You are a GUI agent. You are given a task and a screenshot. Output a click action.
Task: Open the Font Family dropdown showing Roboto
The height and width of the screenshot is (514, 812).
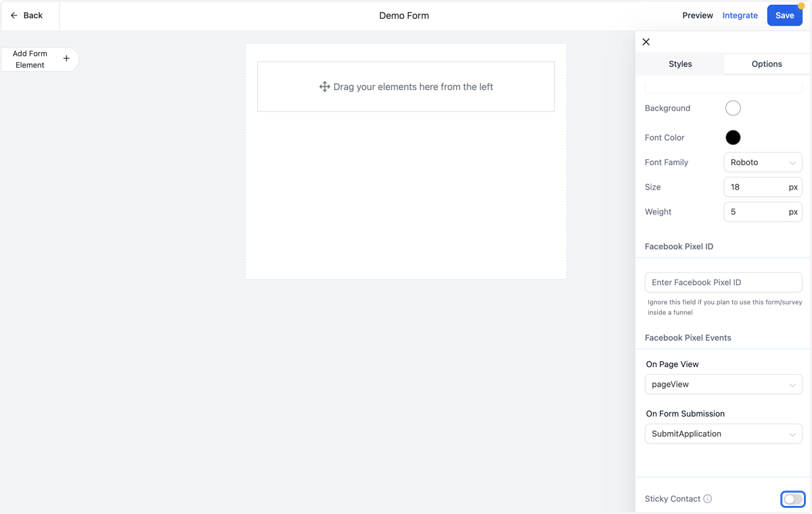[763, 163]
